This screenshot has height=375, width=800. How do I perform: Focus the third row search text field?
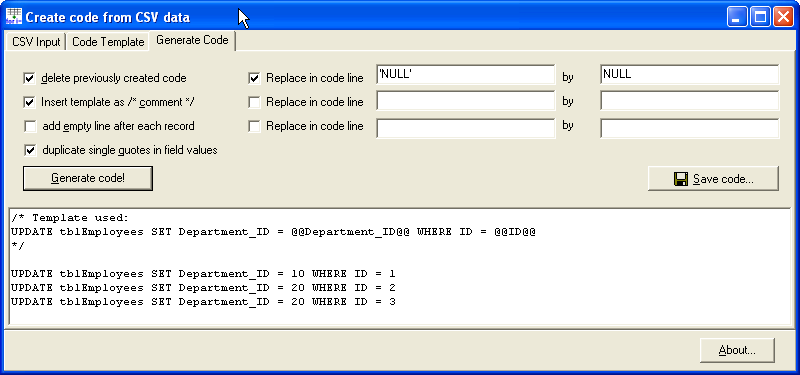465,128
